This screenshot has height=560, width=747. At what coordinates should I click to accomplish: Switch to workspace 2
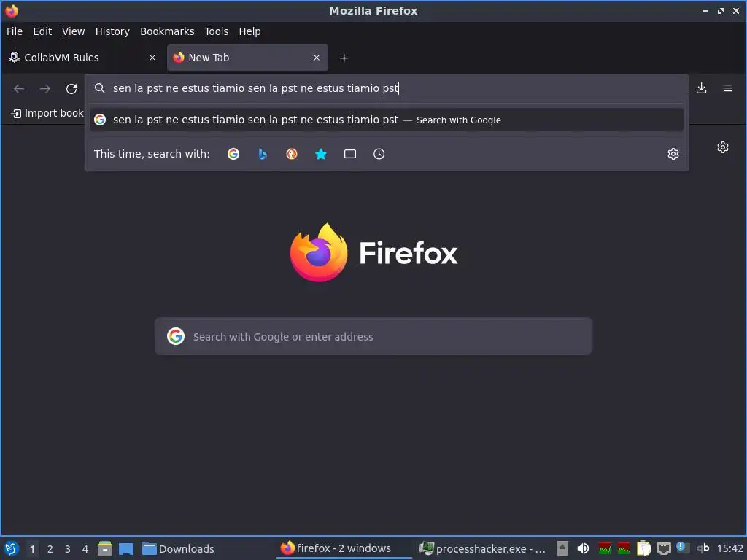click(x=50, y=549)
